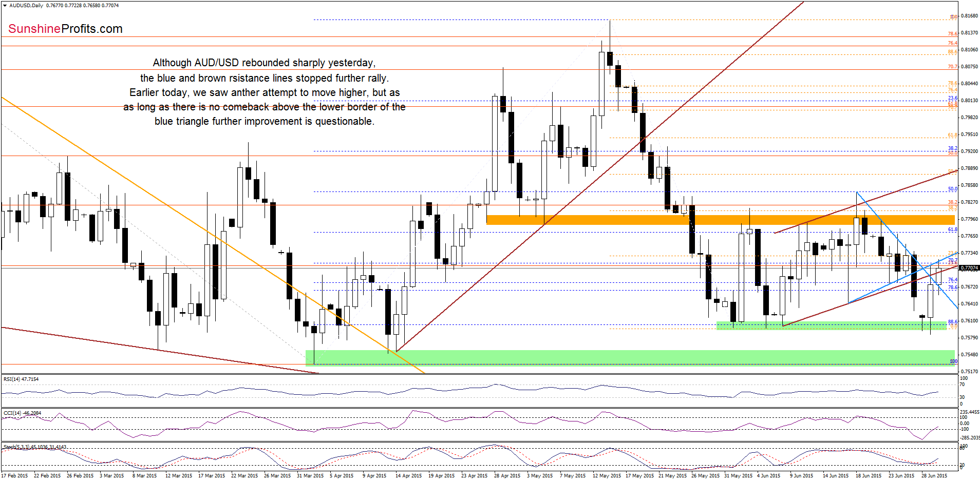Open the chart menu arrow beside AUDUSD,Daily

tap(5, 6)
